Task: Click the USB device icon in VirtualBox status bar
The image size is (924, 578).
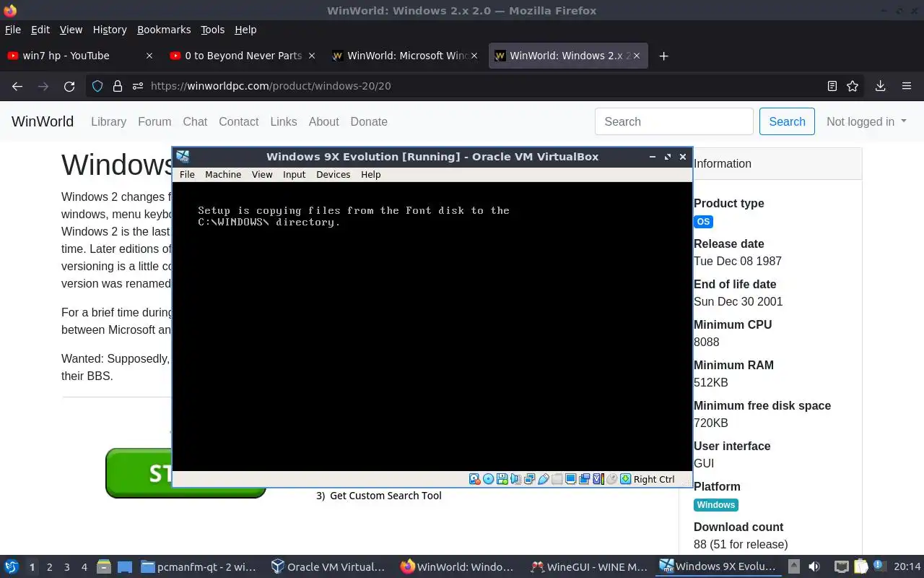Action: 544,479
